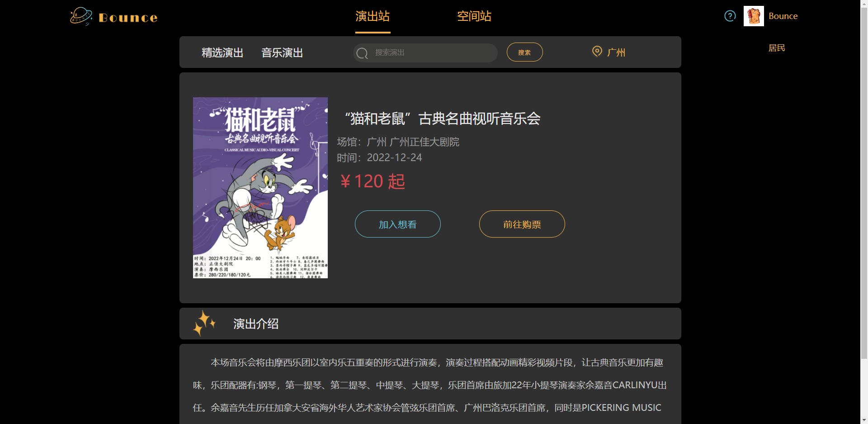Screen dimensions: 868x424
Task: Click the 加入想看 button
Action: [x=398, y=224]
